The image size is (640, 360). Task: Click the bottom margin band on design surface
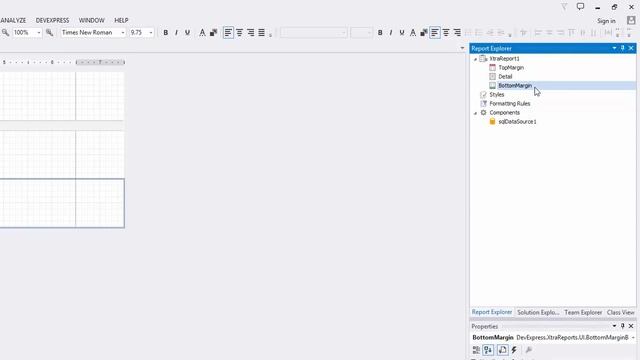[62, 203]
